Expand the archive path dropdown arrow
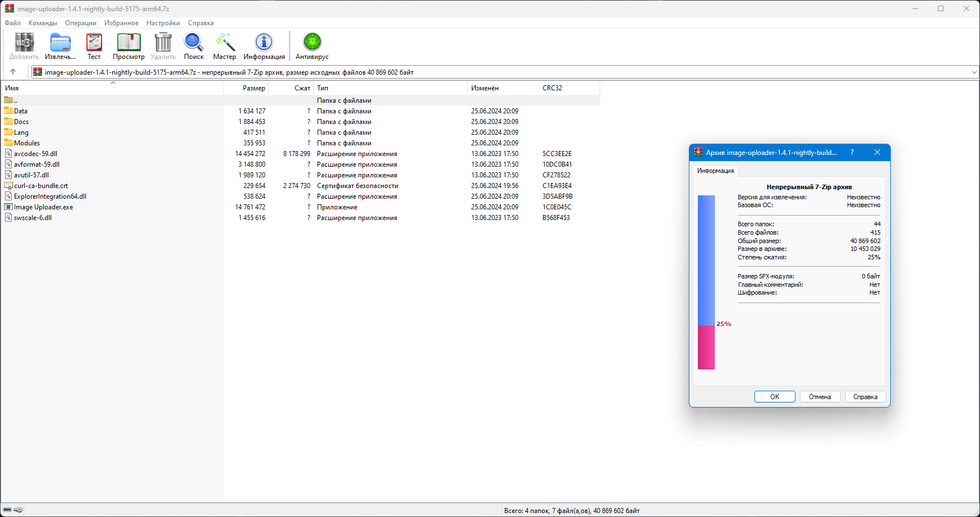Screen dimensions: 980x517 coord(974,72)
